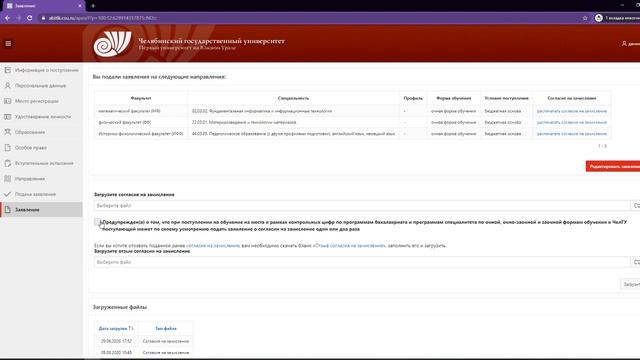The height and width of the screenshot is (360, 640).
Task: Click the file field under Загрузите согласие на зачисление
Action: pos(362,206)
